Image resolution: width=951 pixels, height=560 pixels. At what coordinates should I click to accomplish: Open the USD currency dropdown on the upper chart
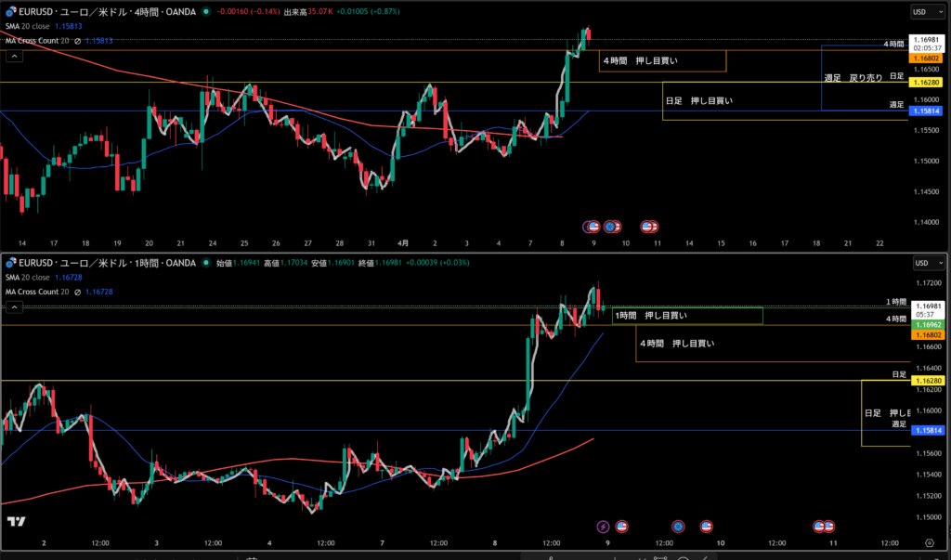click(x=919, y=12)
